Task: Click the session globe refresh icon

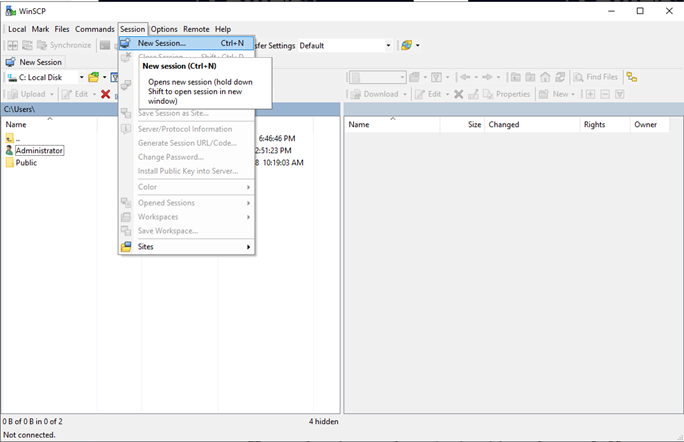Action: (407, 45)
